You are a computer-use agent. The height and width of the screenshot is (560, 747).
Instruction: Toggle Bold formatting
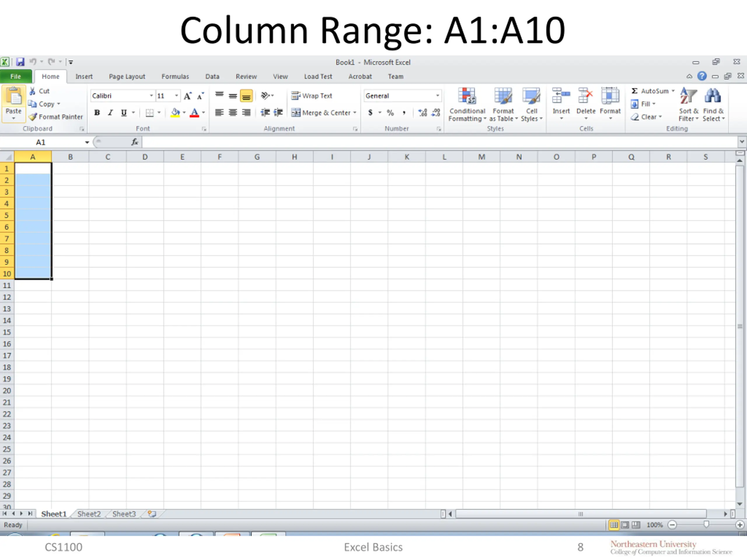(x=97, y=113)
